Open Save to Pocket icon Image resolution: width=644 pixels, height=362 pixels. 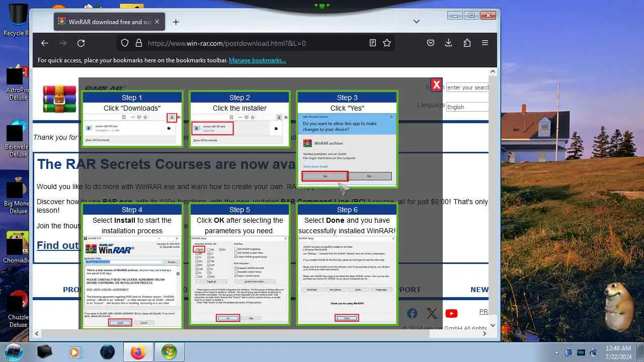click(x=431, y=43)
